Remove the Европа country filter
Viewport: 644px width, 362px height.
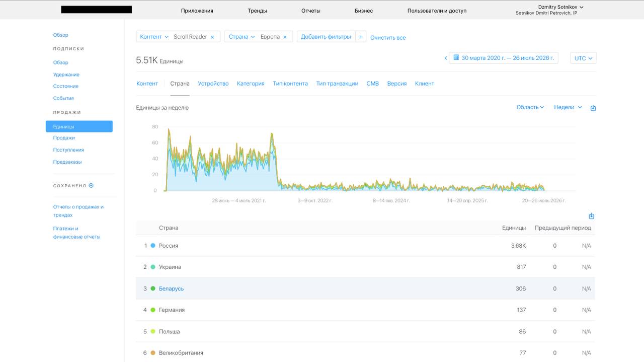285,37
